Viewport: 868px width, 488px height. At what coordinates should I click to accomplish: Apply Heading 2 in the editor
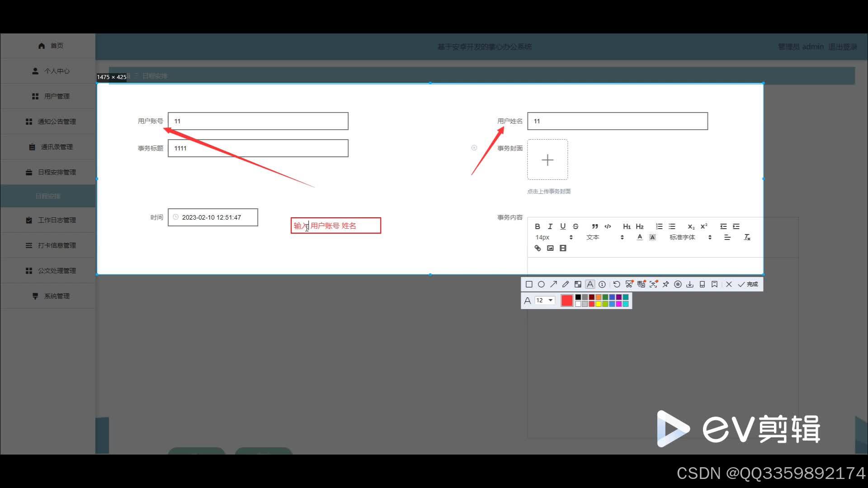[640, 226]
